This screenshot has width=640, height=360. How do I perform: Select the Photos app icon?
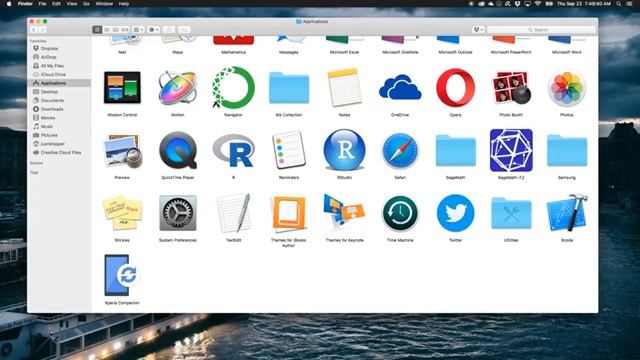click(567, 88)
